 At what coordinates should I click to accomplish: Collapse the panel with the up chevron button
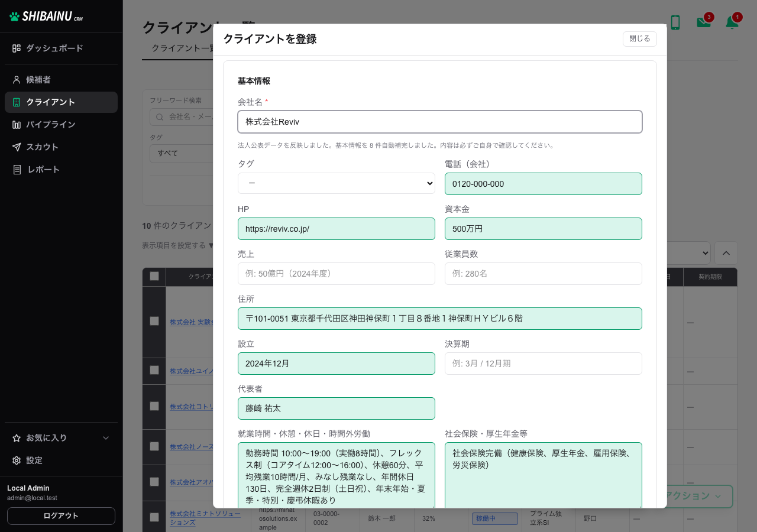point(726,253)
